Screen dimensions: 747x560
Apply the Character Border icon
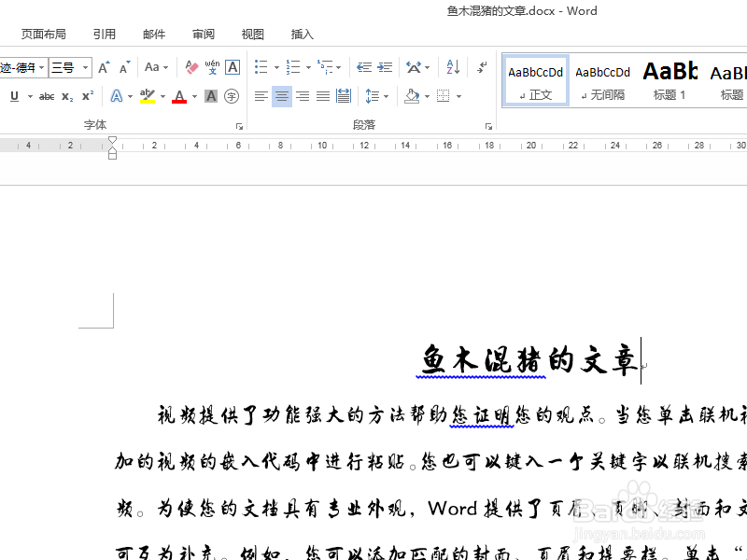[x=233, y=65]
